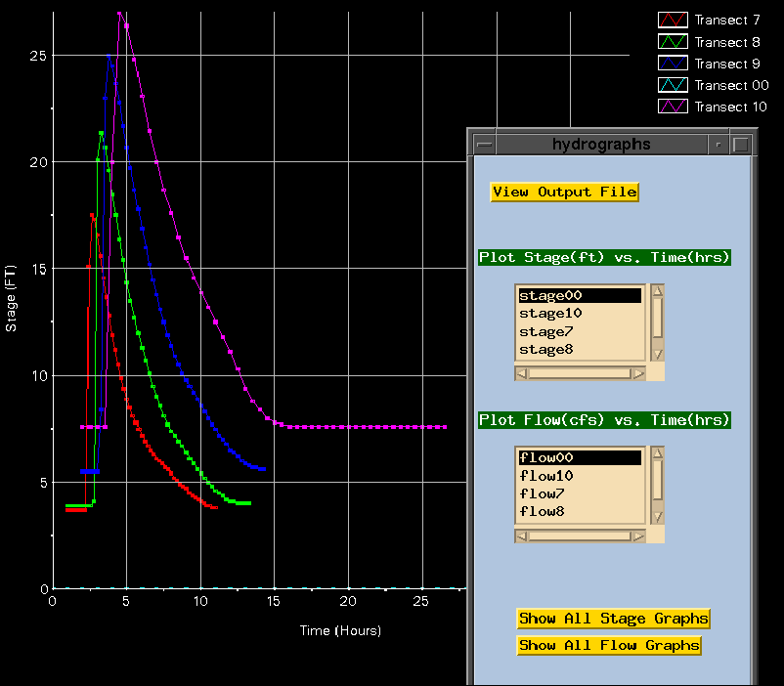Choose flow7 from the flow list
The height and width of the screenshot is (686, 784).
click(580, 493)
